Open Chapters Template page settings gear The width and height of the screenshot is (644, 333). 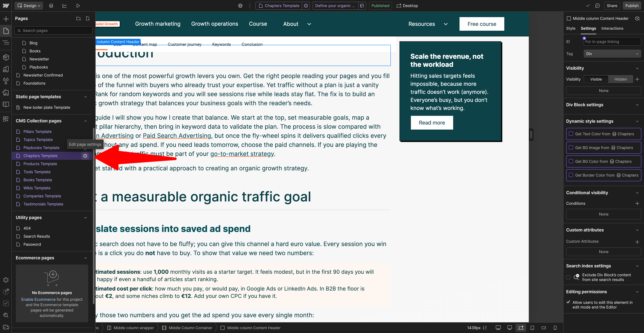tap(85, 156)
